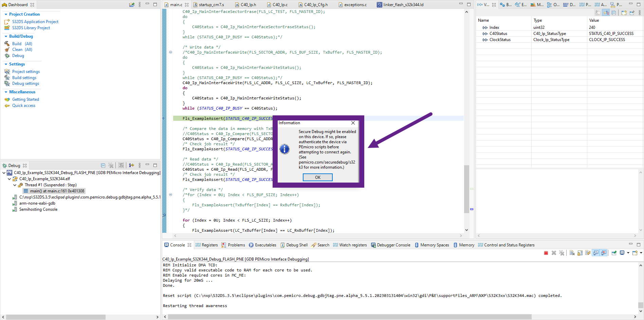Open the Memory Spaces tab
Viewport: 644px width, 320px height.
pyautogui.click(x=431, y=245)
